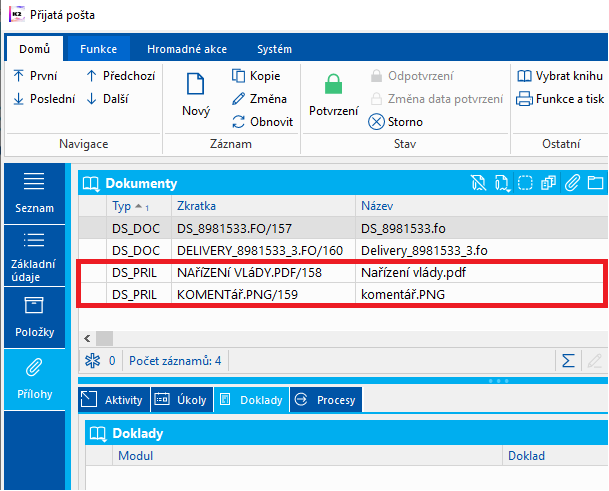
Task: Go to the První (first) record
Action: (x=35, y=76)
